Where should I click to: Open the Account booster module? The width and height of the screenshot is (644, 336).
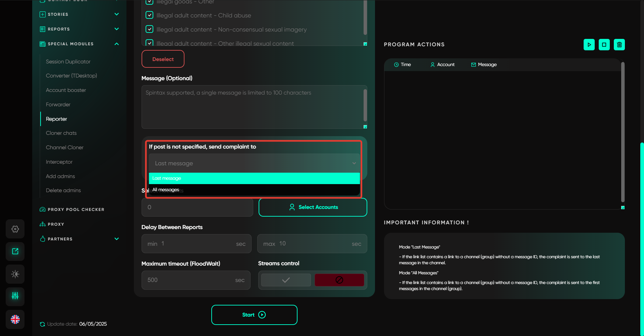[66, 90]
